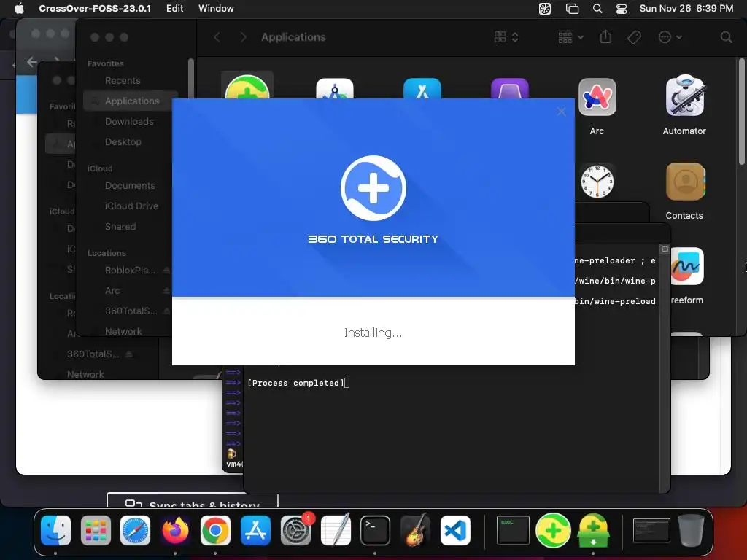Select RobloxPla... location in sidebar
The image size is (747, 560).
[x=130, y=270]
